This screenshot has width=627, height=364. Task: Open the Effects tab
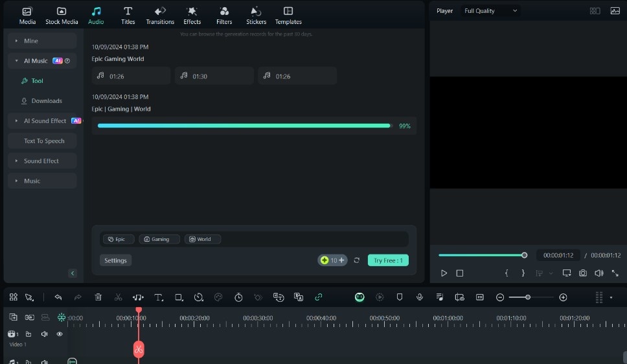point(192,16)
